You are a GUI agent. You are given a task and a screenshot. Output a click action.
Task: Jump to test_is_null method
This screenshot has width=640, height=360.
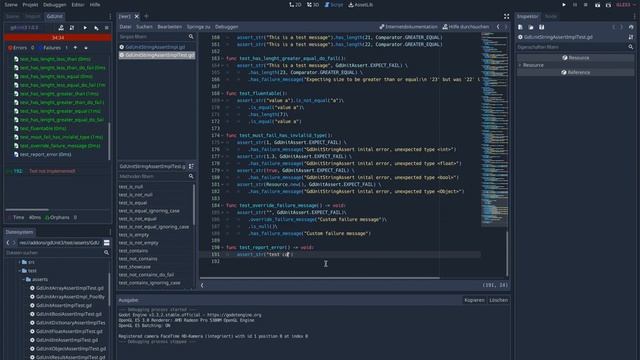(131, 187)
